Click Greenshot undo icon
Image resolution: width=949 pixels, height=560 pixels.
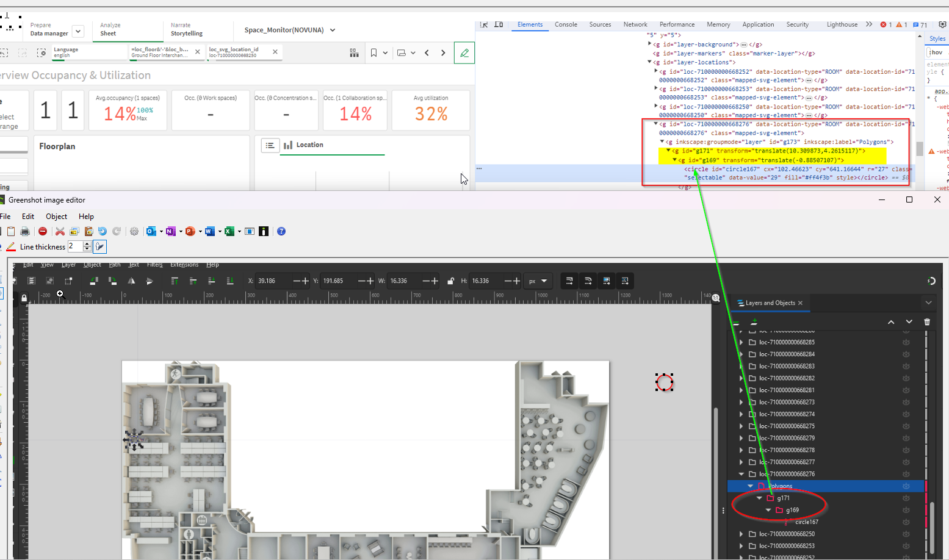point(103,231)
